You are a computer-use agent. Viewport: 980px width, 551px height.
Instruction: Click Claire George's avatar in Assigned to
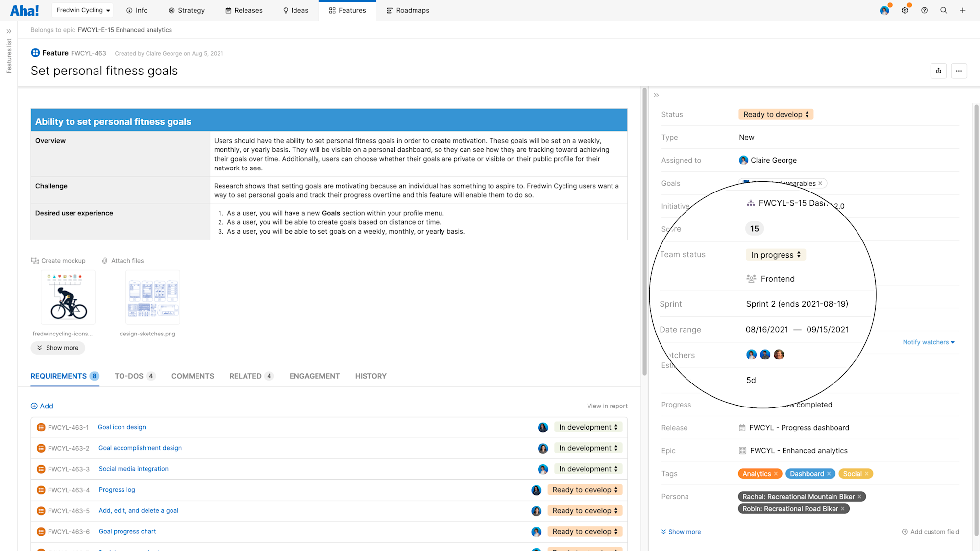coord(742,160)
